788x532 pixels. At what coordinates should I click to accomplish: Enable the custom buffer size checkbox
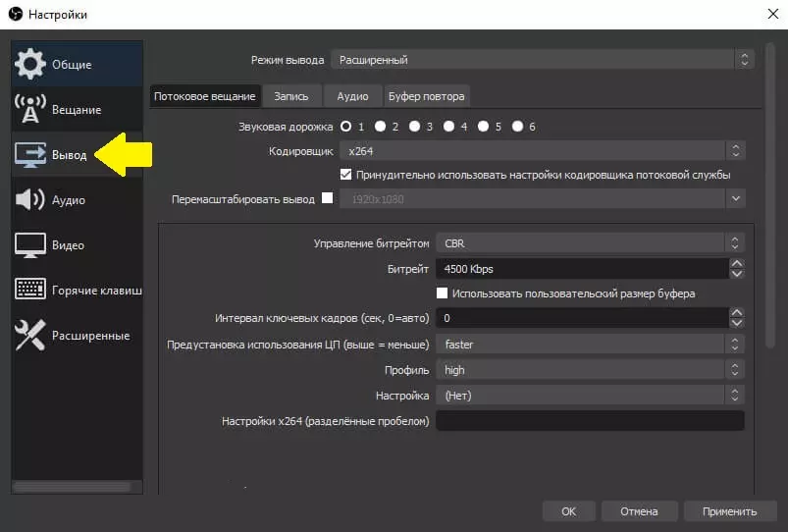pos(443,293)
